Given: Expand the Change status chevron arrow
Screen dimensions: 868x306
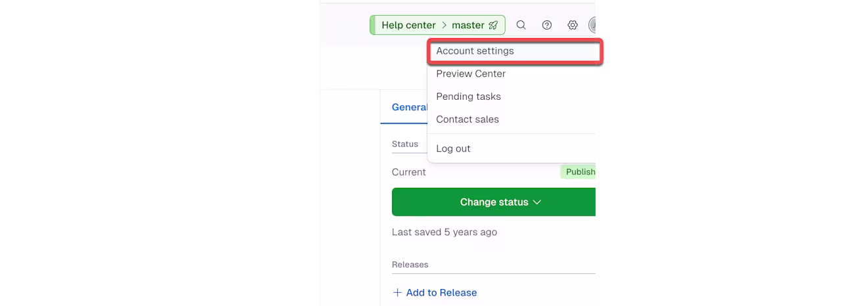Looking at the screenshot, I should pyautogui.click(x=537, y=202).
